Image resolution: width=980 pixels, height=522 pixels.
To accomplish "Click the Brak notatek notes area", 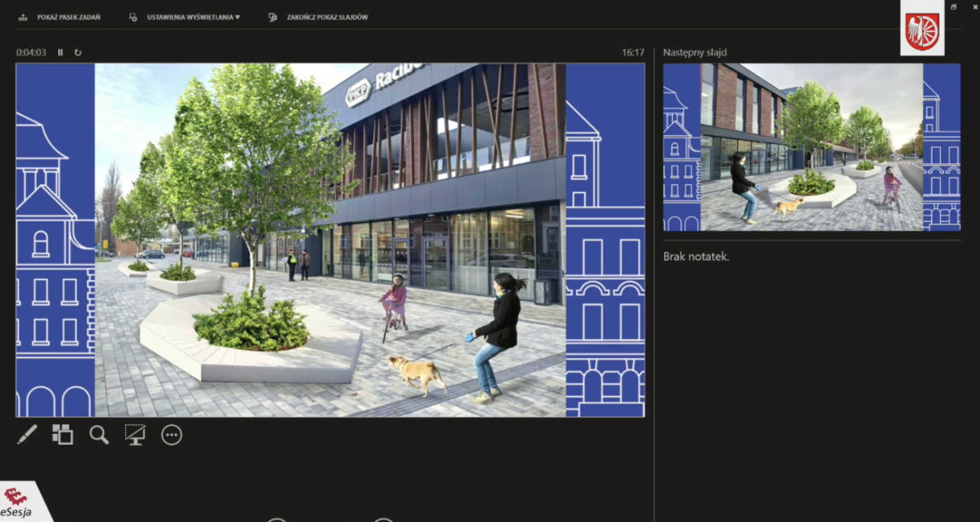I will pyautogui.click(x=696, y=257).
